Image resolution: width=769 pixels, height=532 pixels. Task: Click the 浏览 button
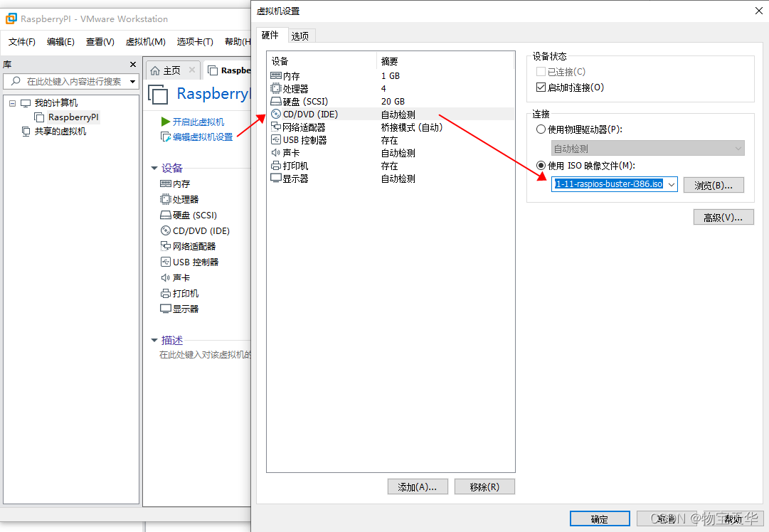(714, 184)
